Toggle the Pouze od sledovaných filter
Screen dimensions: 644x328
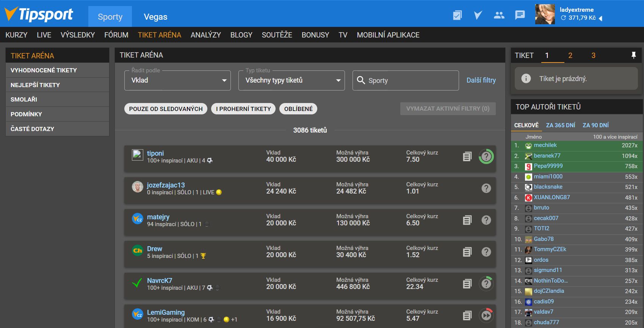click(166, 109)
